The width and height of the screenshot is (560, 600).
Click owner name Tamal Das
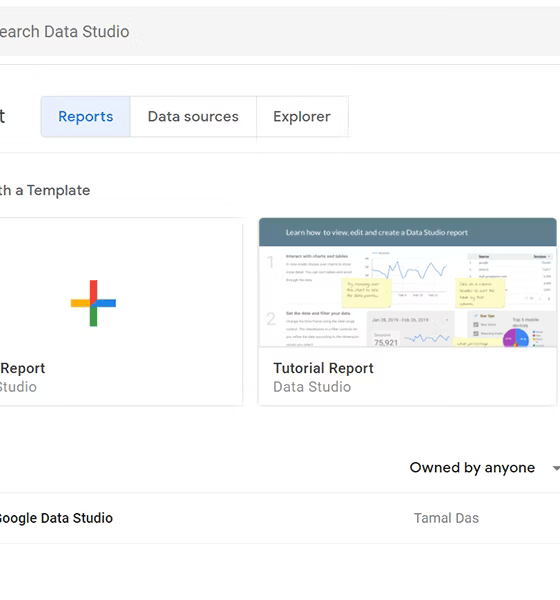tap(446, 518)
